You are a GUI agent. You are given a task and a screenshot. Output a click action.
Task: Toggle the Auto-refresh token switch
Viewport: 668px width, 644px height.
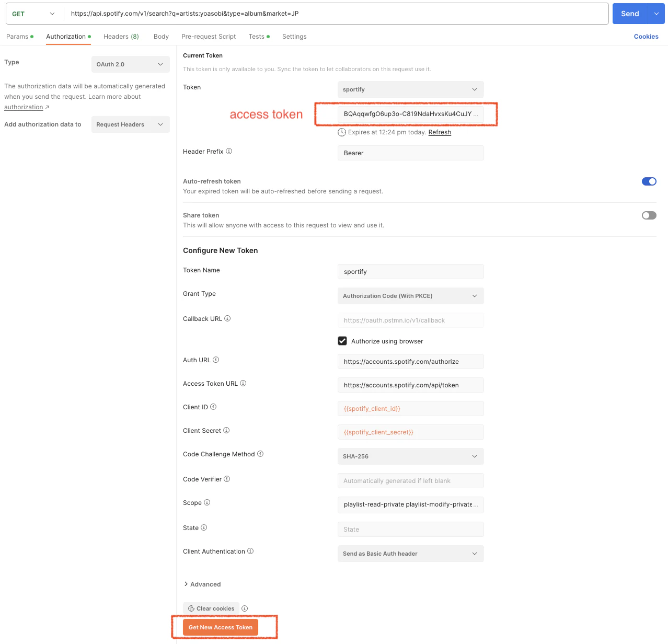click(x=649, y=181)
